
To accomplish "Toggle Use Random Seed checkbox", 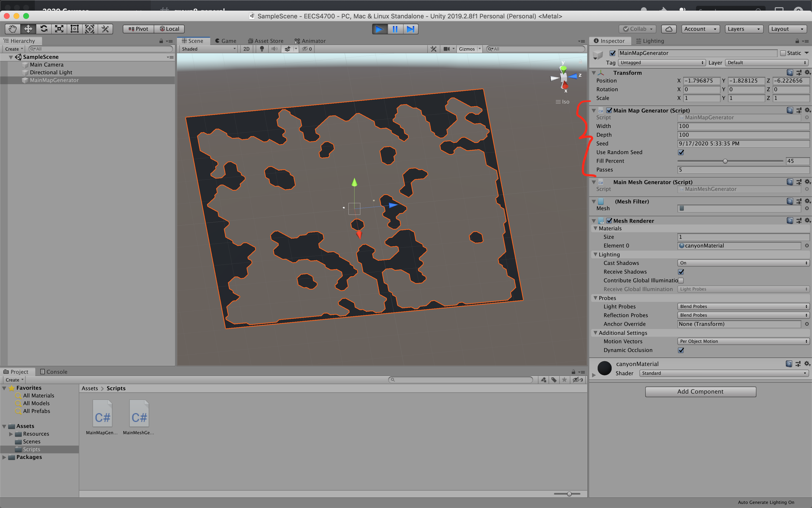I will pos(681,152).
